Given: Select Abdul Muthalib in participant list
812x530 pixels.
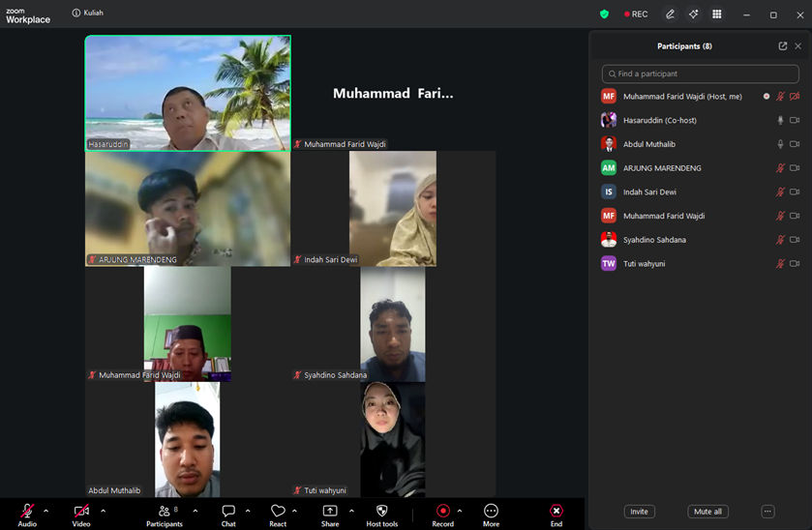Looking at the screenshot, I should coord(700,144).
